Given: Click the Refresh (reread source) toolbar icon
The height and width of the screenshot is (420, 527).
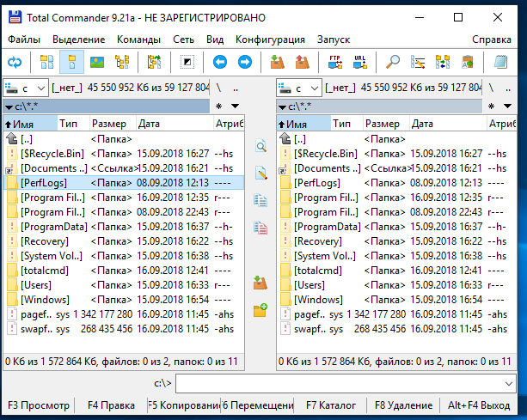Looking at the screenshot, I should (x=15, y=62).
